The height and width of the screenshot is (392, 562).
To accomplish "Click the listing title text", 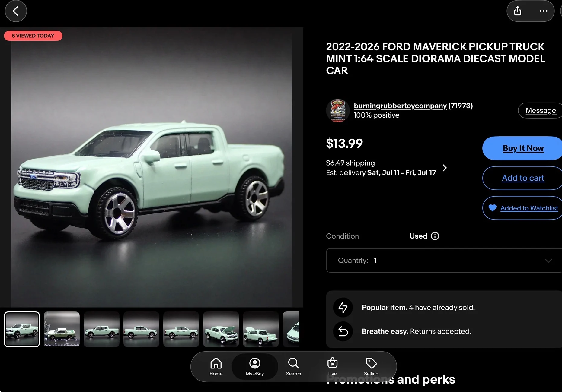I will (436, 58).
